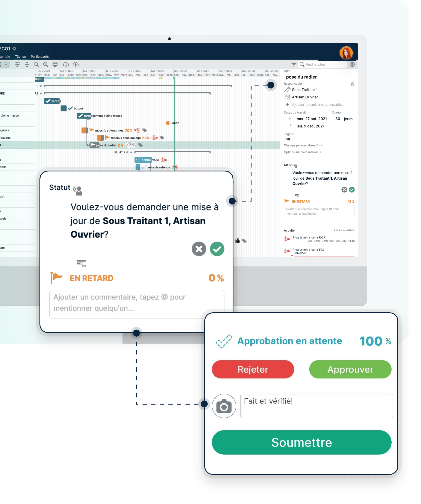
Task: Decline update request with grey X
Action: pyautogui.click(x=199, y=249)
